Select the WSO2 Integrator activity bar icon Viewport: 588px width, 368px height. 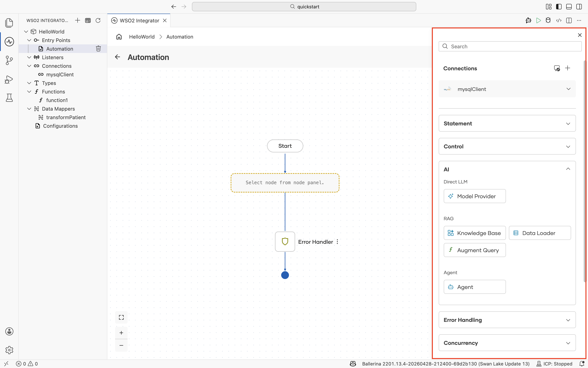[x=9, y=42]
